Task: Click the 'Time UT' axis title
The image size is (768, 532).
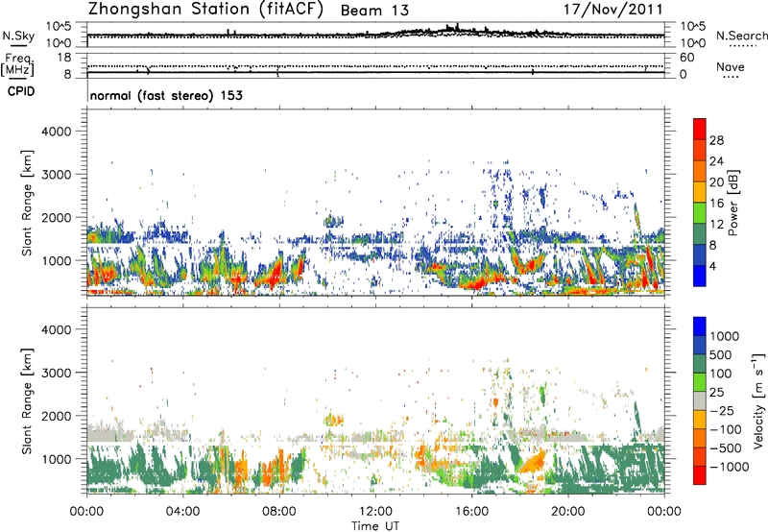Action: point(375,525)
